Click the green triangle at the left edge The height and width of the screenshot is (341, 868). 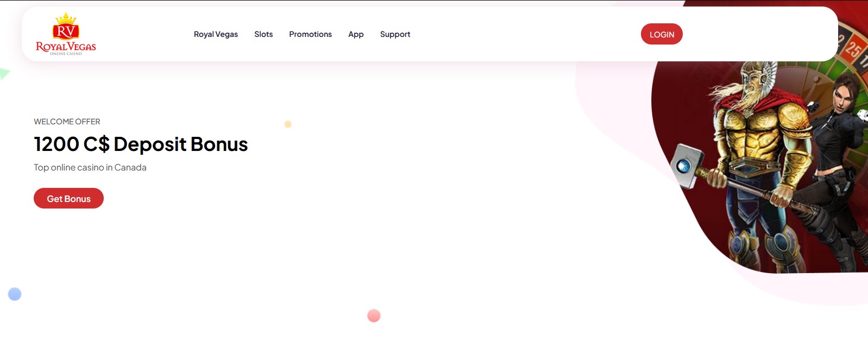(x=4, y=73)
